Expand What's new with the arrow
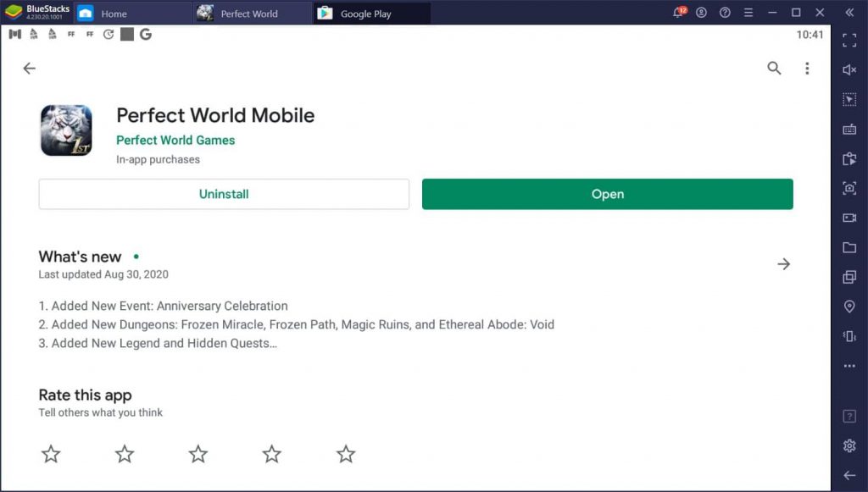This screenshot has height=492, width=868. [x=783, y=264]
